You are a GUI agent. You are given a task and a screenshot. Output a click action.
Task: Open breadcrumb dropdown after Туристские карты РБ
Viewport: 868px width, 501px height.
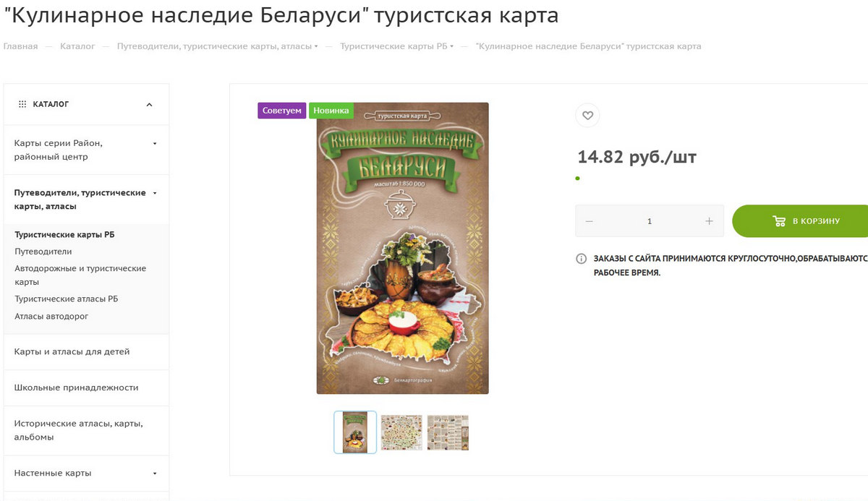point(452,46)
